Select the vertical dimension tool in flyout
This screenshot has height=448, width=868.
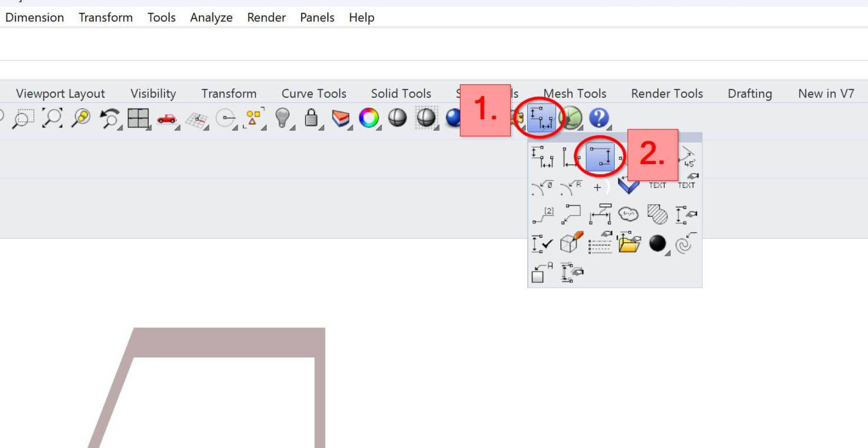point(600,157)
